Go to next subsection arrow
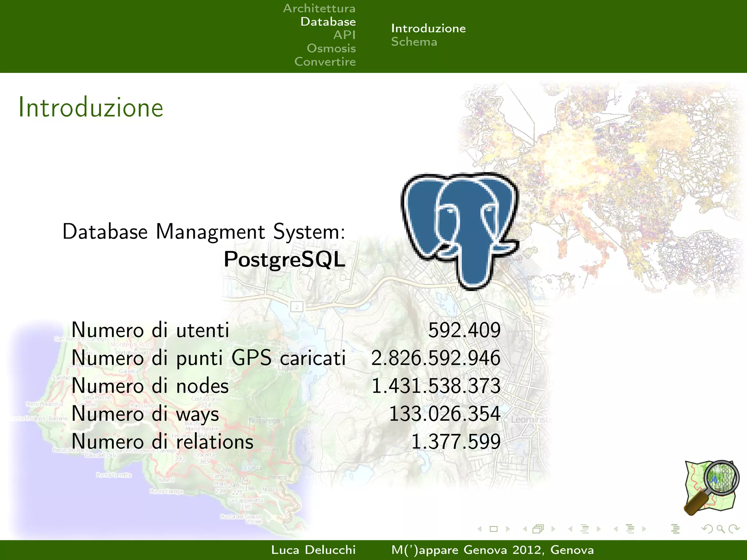 point(599,529)
